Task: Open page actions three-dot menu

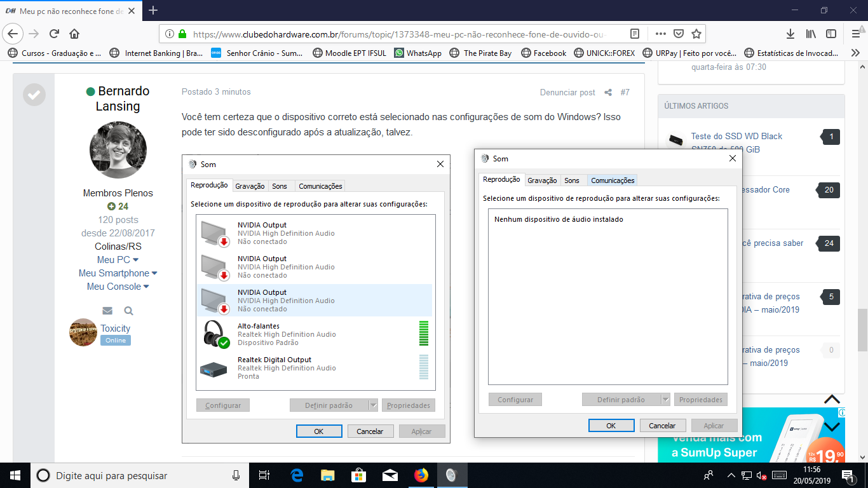Action: pyautogui.click(x=660, y=34)
